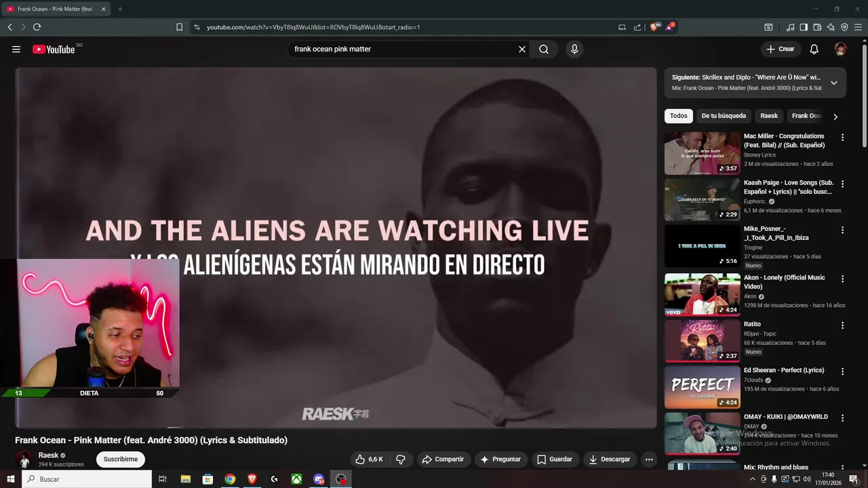
Task: Open Brave Rewards triangle icon
Action: tap(670, 27)
